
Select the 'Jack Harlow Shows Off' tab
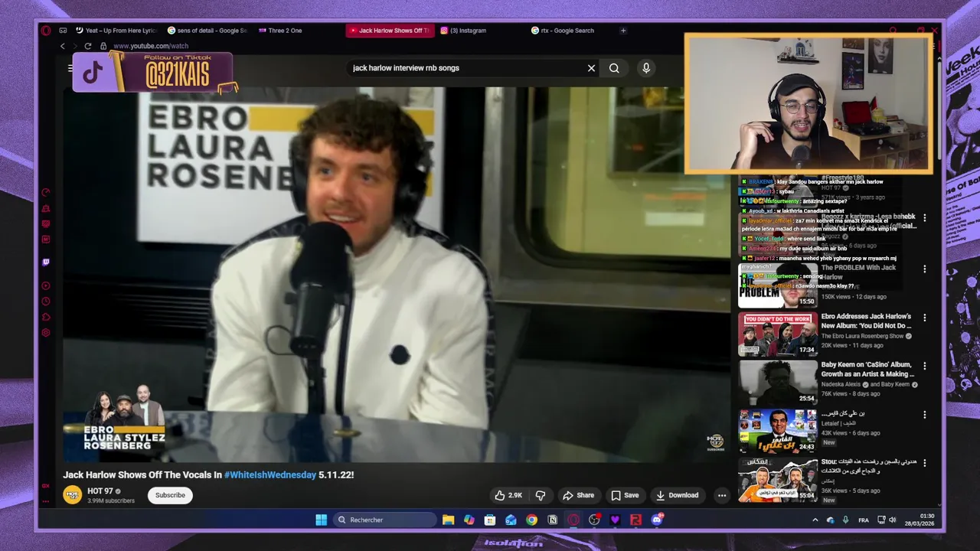(x=390, y=31)
